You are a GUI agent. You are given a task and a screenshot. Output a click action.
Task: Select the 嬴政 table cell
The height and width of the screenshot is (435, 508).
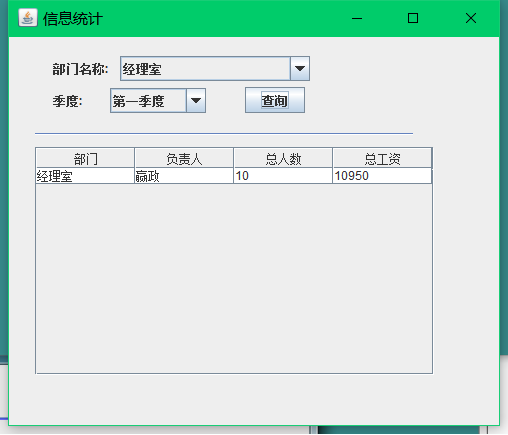point(184,176)
